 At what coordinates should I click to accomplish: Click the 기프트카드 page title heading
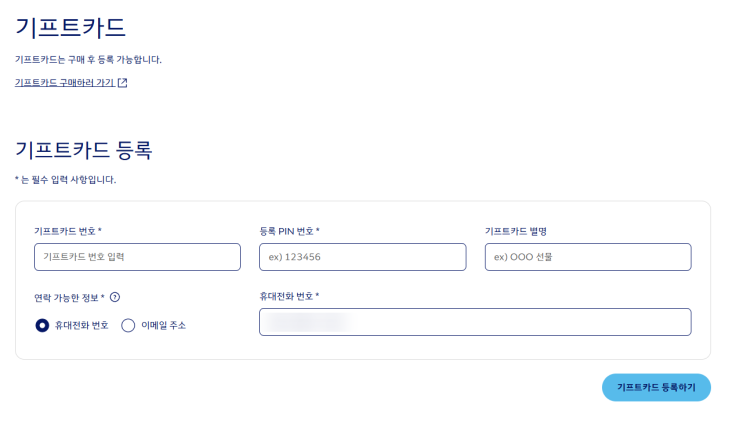point(70,27)
